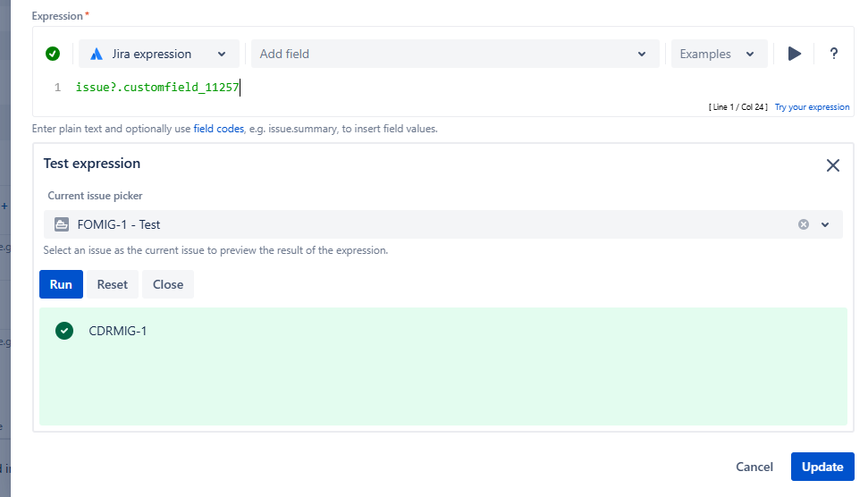The image size is (868, 497).
Task: Click the Reset button
Action: (113, 284)
